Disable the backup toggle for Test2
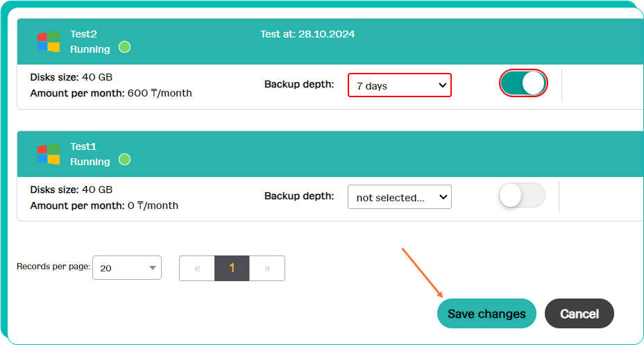The height and width of the screenshot is (345, 644). (523, 84)
